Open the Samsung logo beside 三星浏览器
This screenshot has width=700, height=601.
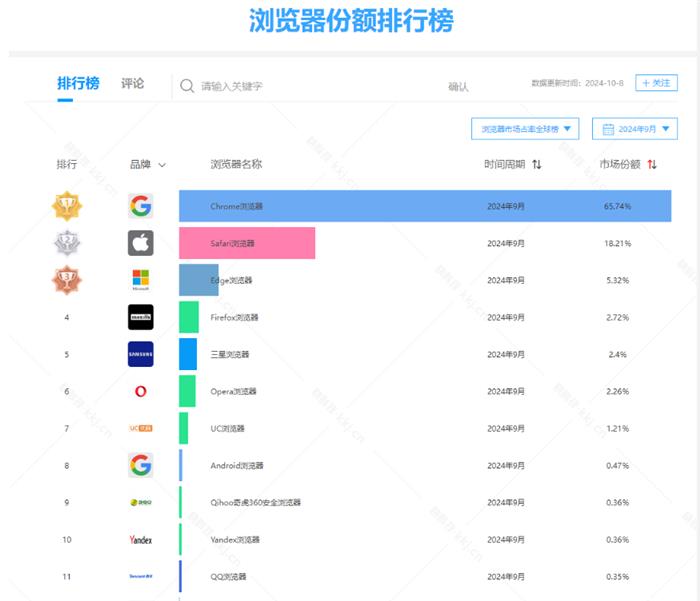click(141, 354)
